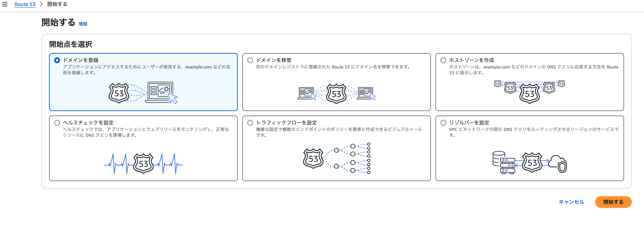Open the hamburger navigation menu
Image resolution: width=644 pixels, height=236 pixels.
5,4
